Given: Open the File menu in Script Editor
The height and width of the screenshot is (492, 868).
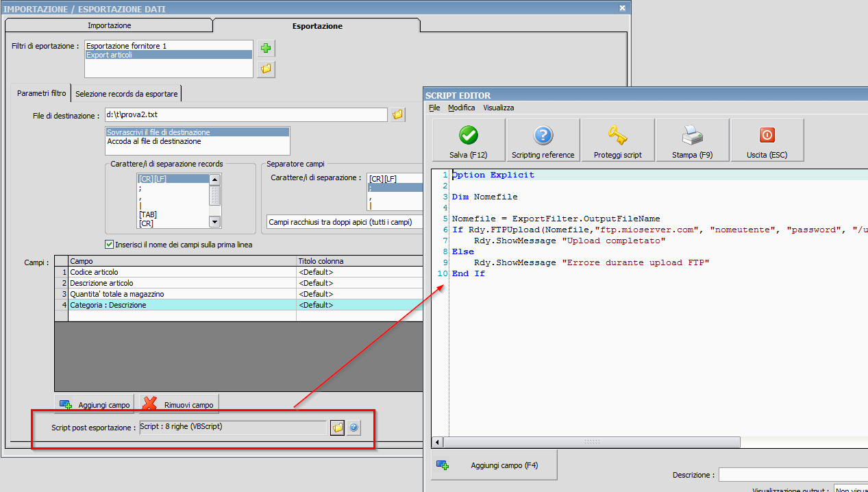Looking at the screenshot, I should point(434,108).
